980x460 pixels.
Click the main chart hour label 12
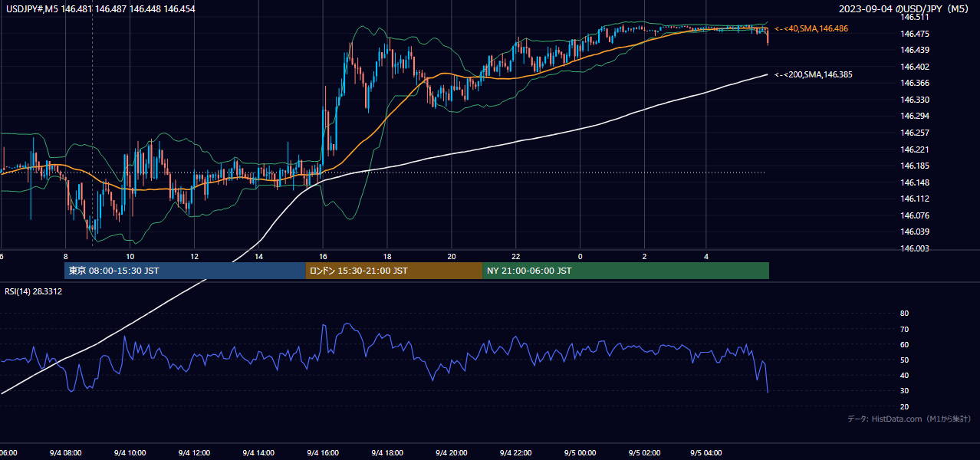pyautogui.click(x=195, y=256)
